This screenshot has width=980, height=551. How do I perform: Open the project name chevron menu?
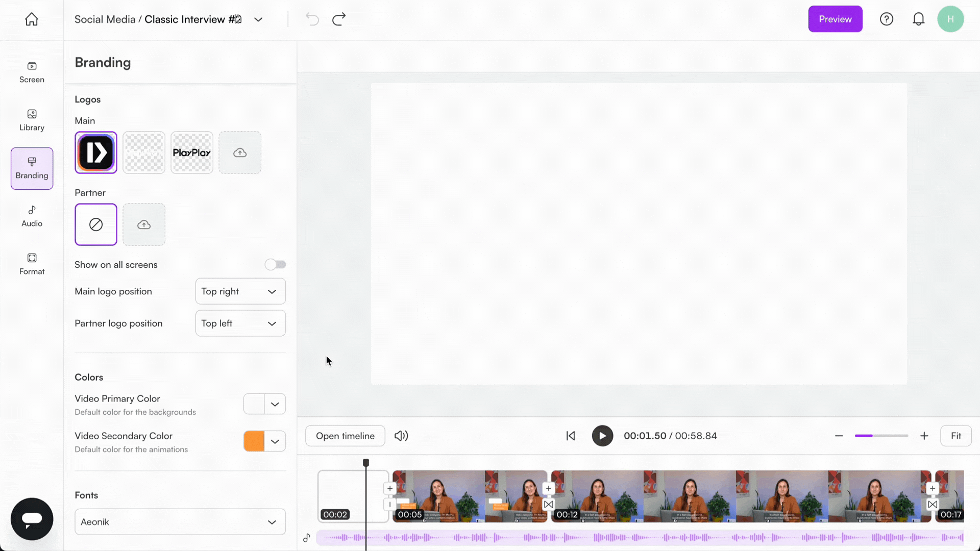[x=258, y=19]
